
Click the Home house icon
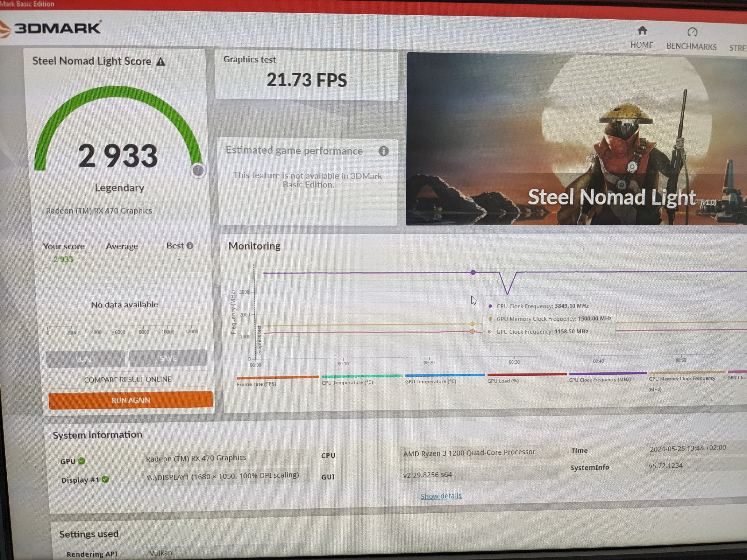coord(642,31)
